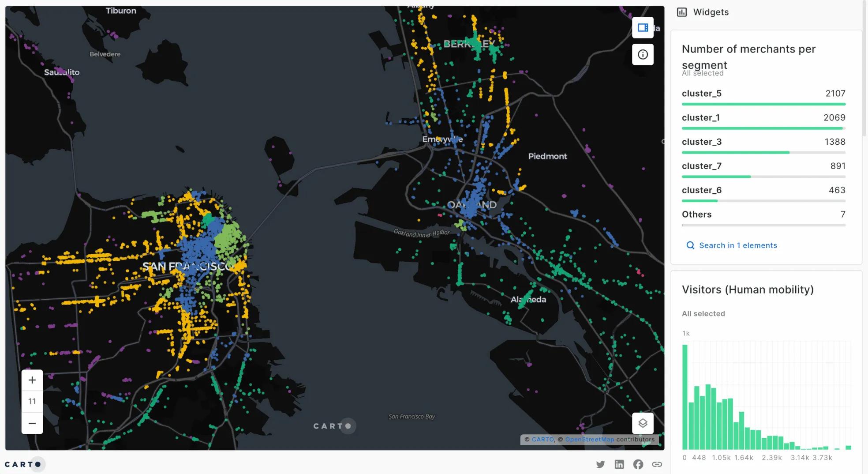Open the OpenStreetMap attribution link
This screenshot has width=868, height=474.
589,440
